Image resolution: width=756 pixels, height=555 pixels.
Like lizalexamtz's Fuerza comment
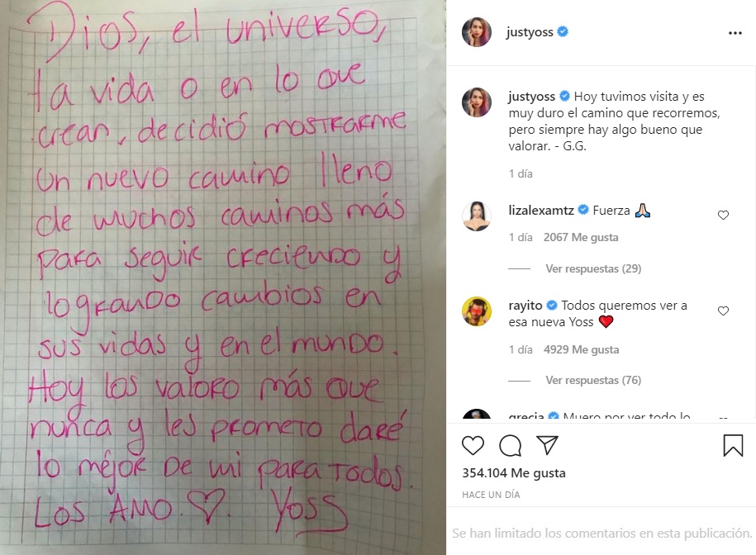pyautogui.click(x=723, y=216)
